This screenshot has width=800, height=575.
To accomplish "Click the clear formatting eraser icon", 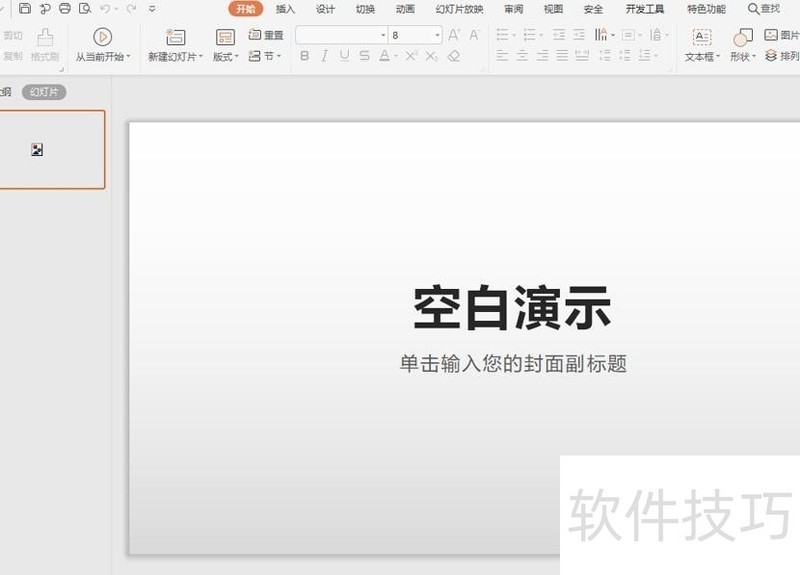I will click(x=454, y=56).
